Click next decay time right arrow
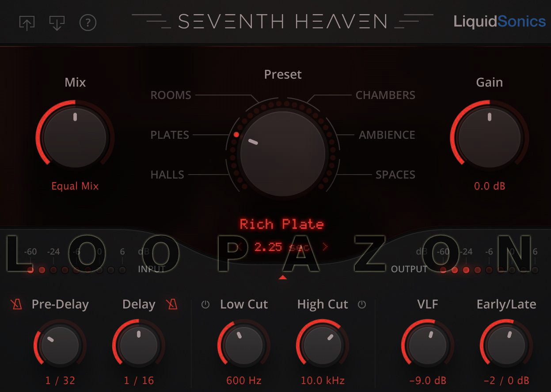This screenshot has height=392, width=551. (326, 247)
